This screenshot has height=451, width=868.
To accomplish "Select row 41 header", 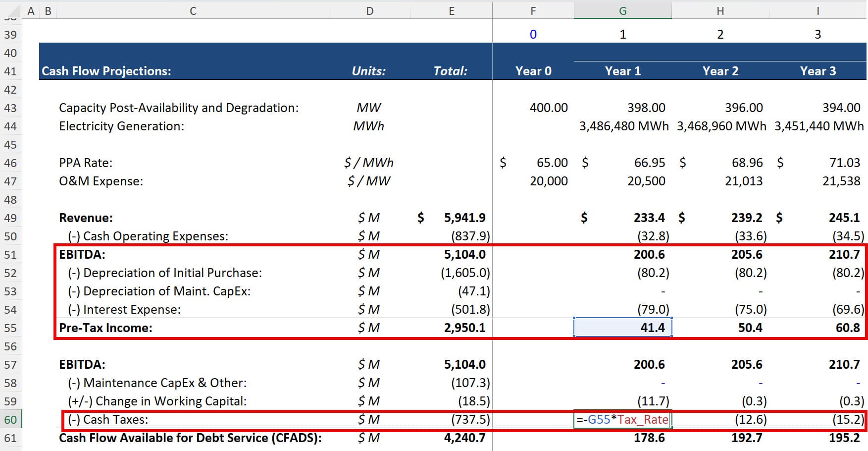I will (x=10, y=71).
